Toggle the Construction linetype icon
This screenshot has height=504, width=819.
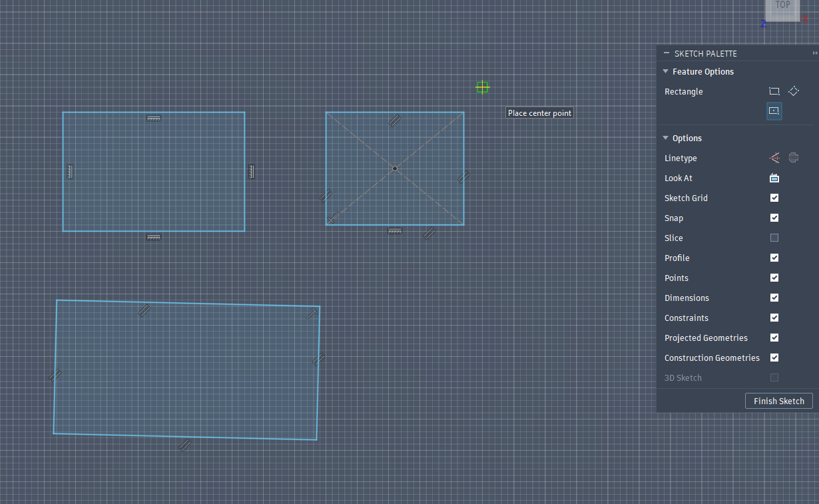click(x=774, y=158)
